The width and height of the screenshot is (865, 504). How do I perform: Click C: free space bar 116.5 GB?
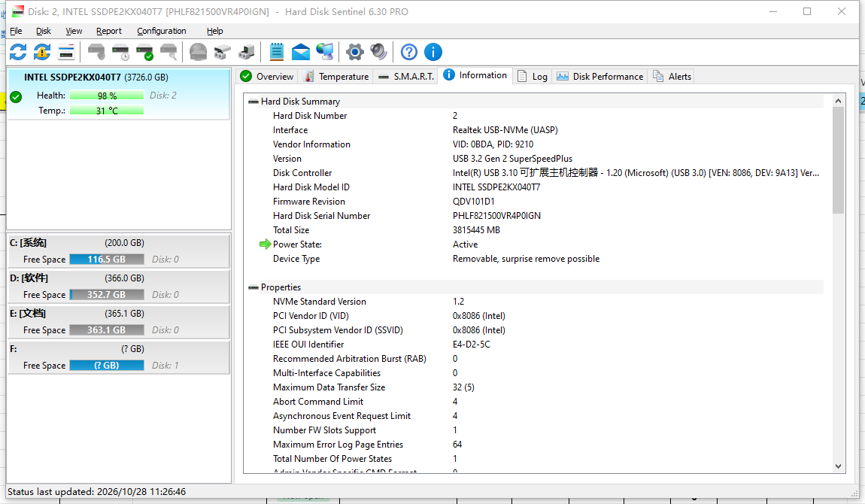click(x=107, y=260)
